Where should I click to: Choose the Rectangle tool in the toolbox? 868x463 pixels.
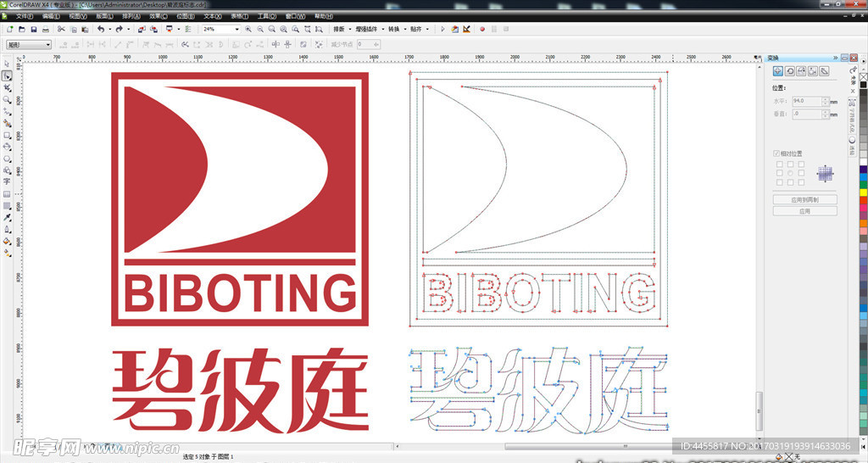tap(7, 135)
